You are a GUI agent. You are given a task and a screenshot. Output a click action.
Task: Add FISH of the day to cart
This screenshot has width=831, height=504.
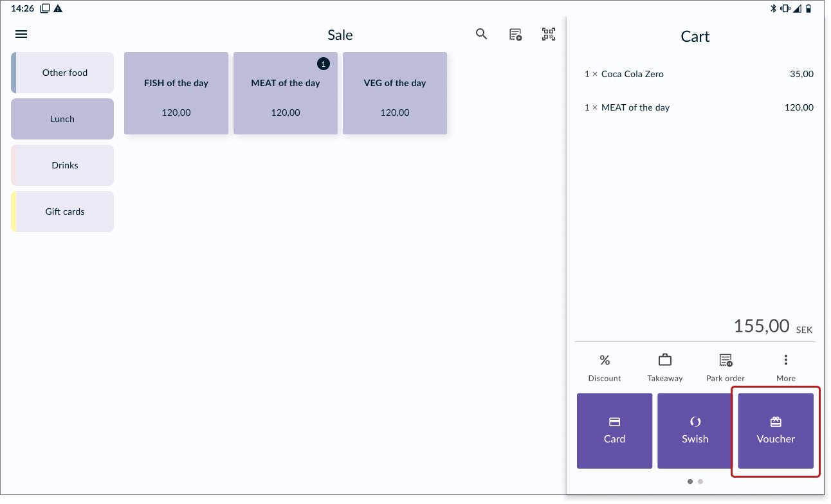tap(176, 94)
